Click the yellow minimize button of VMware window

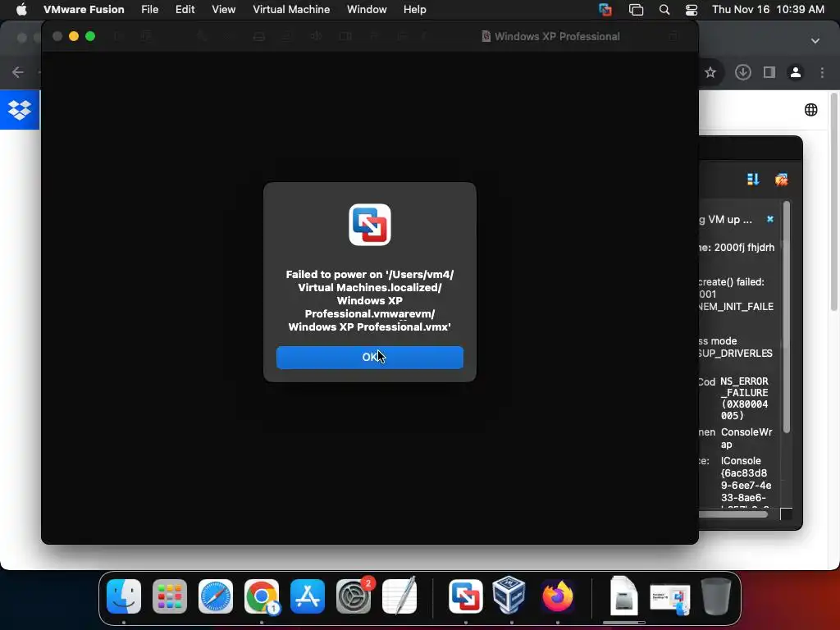tap(74, 36)
